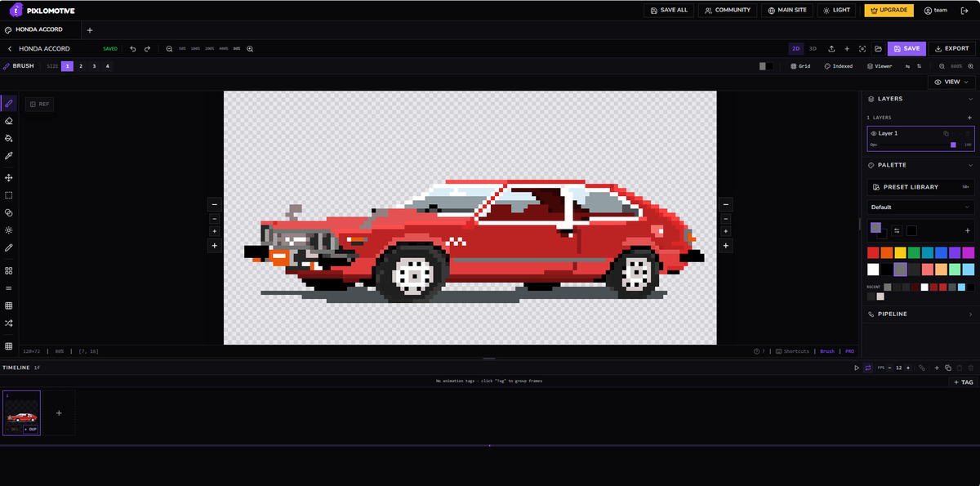Toggle timeline loop playback
This screenshot has width=980, height=486.
(868, 368)
